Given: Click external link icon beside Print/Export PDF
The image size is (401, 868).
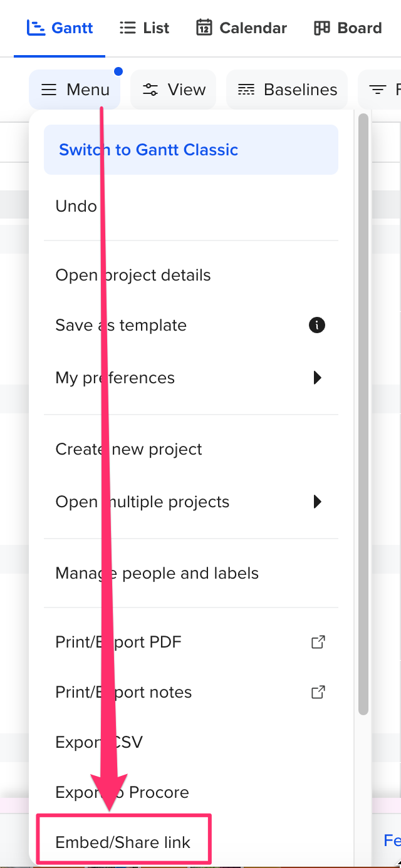Looking at the screenshot, I should click(x=318, y=642).
